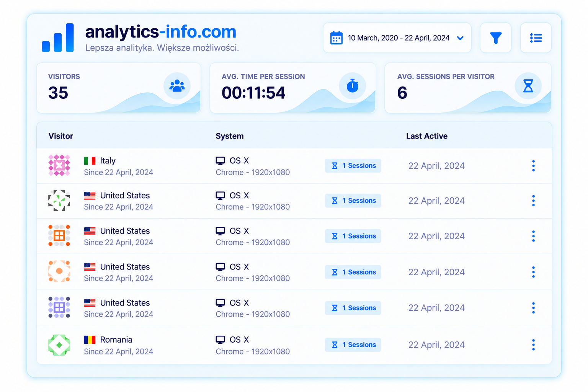
Task: Click the people icon in Visitors card
Action: pyautogui.click(x=177, y=86)
